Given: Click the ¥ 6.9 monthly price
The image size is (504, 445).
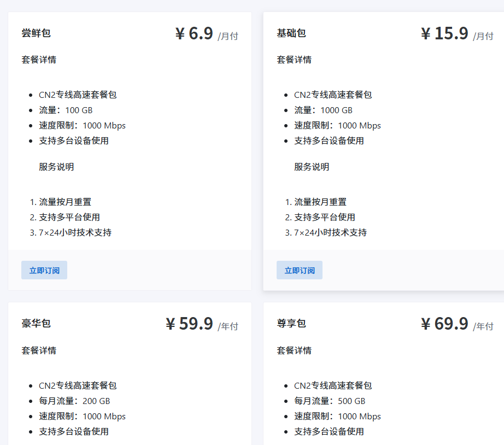Looking at the screenshot, I should click(194, 34).
